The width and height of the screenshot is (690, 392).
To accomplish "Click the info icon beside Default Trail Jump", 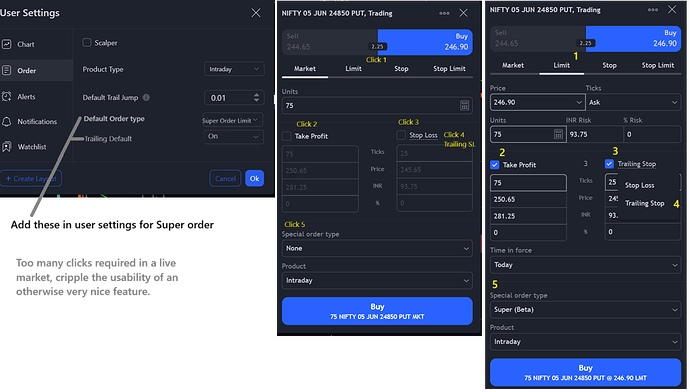I will [146, 97].
